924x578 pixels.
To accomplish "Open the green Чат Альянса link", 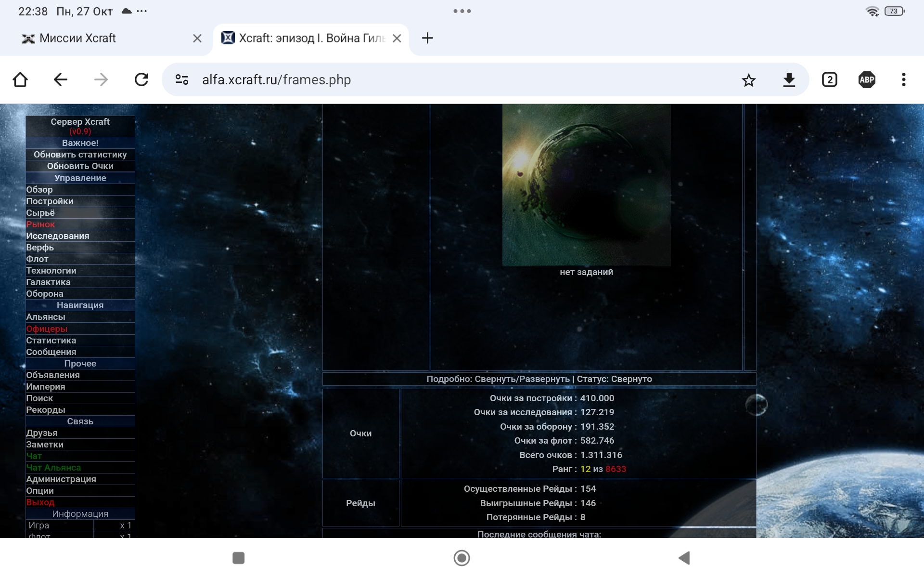I will pos(53,468).
